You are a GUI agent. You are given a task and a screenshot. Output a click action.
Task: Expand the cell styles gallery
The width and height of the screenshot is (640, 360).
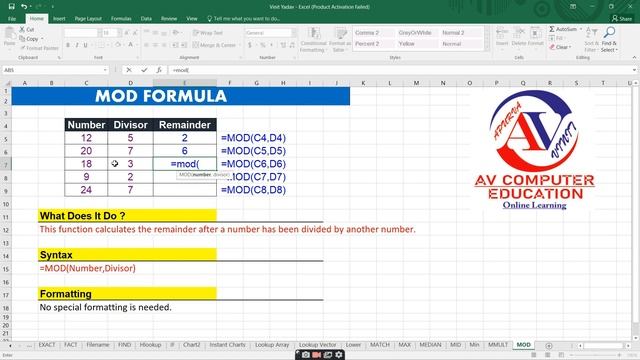coord(487,48)
